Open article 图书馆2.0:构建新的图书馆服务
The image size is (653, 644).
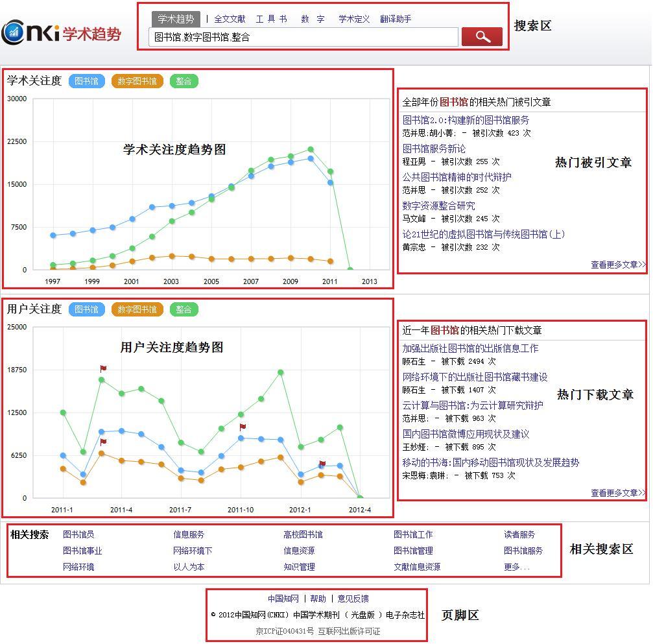tap(466, 120)
